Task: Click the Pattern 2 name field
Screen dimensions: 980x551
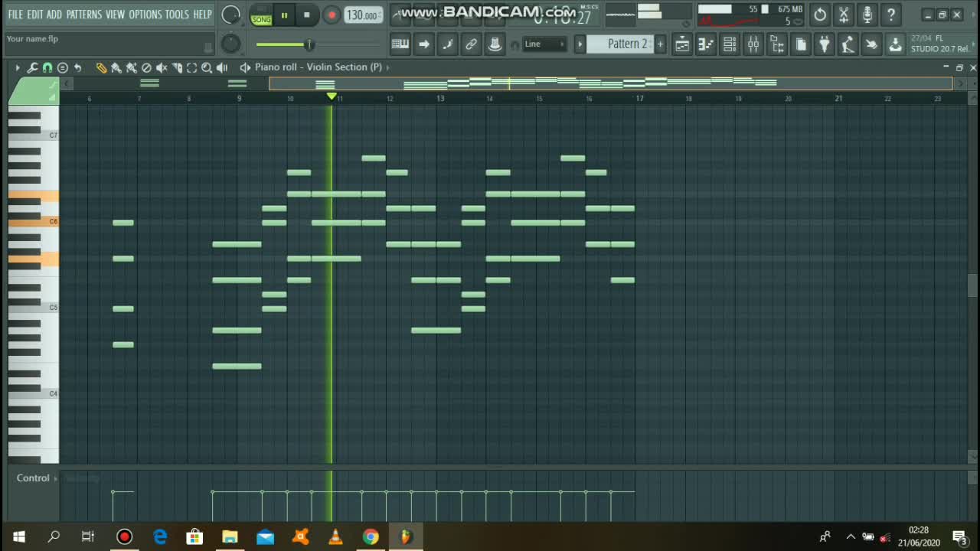Action: (x=621, y=44)
